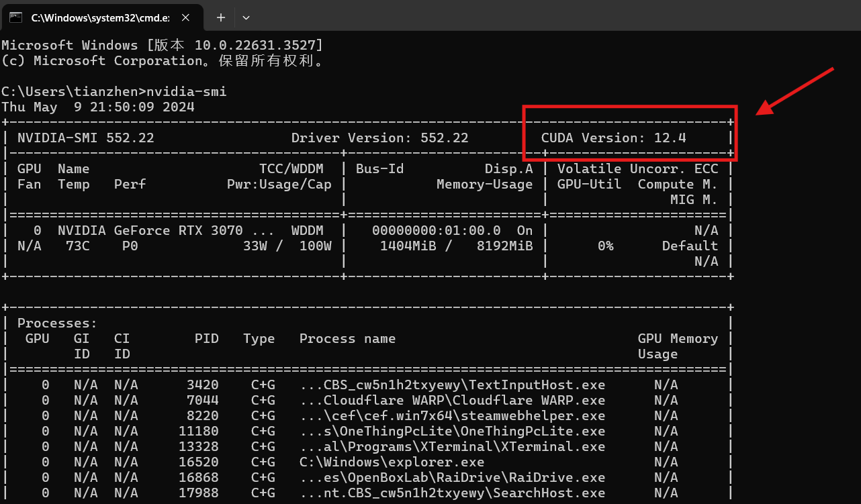Click the PID column header

click(207, 339)
